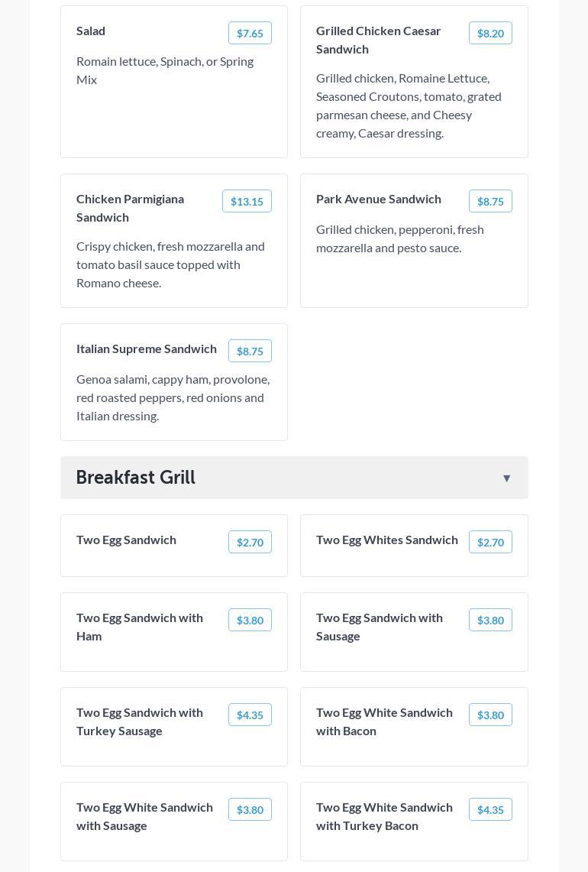Open the Salad menu item title
The height and width of the screenshot is (872, 588).
tap(91, 31)
